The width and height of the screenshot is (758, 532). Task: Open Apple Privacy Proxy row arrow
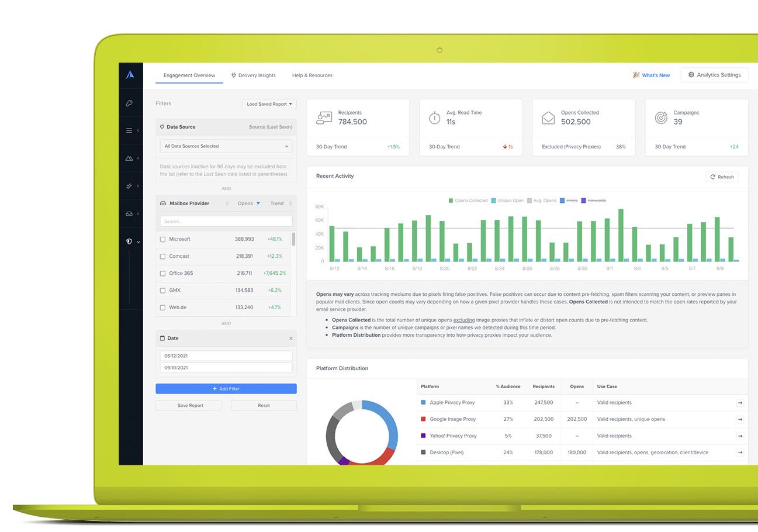coord(740,402)
